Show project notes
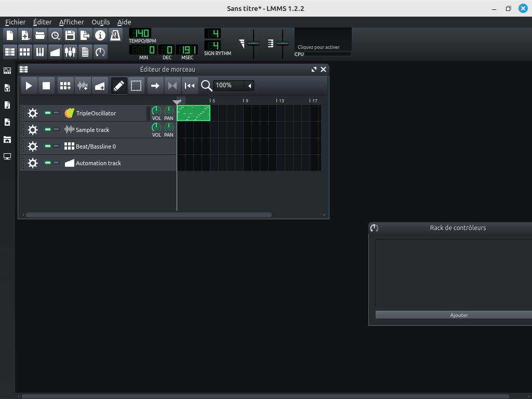 [85, 52]
